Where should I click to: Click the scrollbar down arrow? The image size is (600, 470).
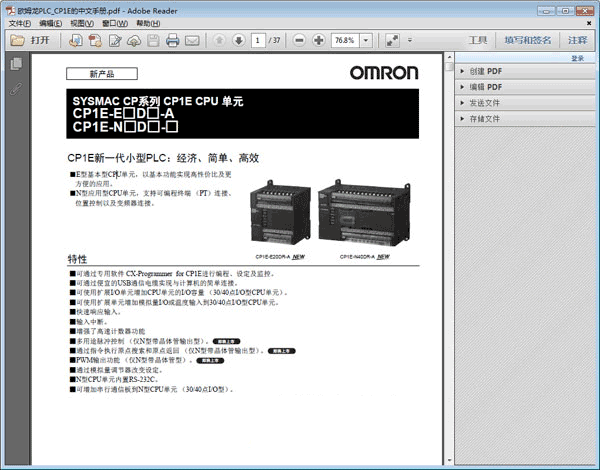pos(449,460)
